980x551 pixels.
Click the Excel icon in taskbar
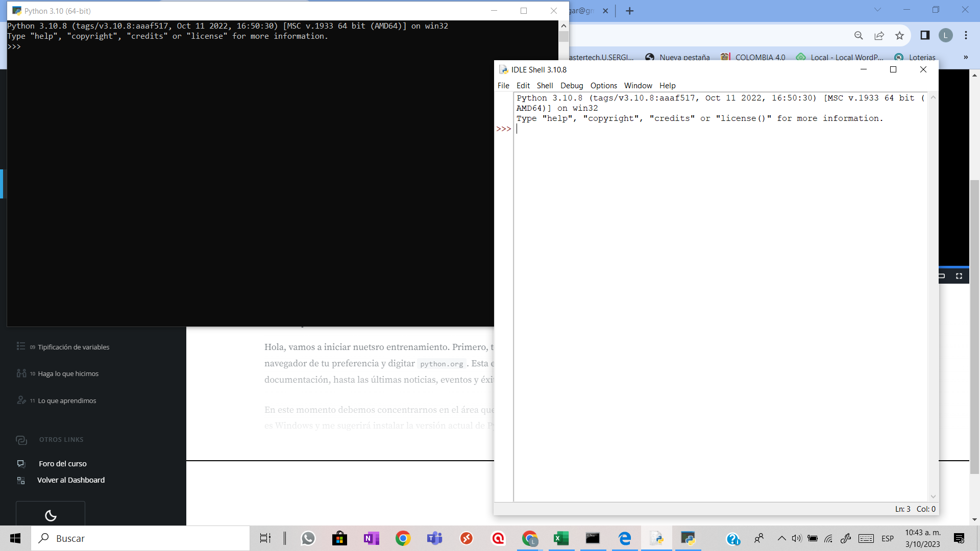[560, 538]
